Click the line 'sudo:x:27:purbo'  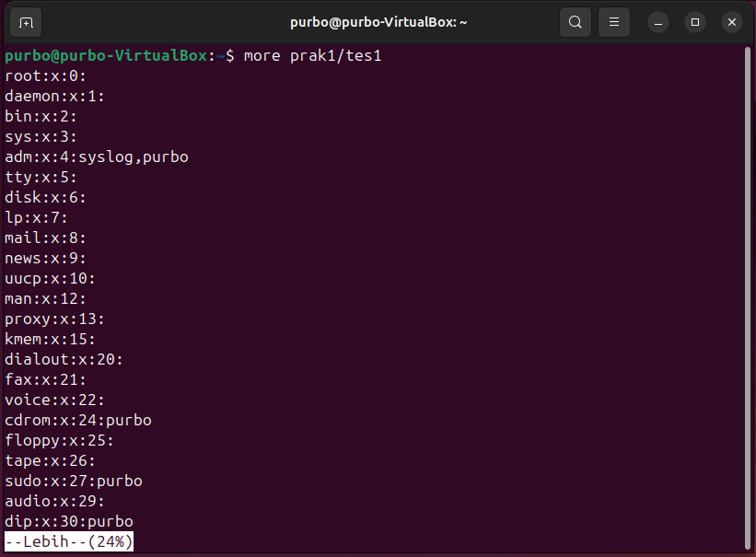[74, 482]
